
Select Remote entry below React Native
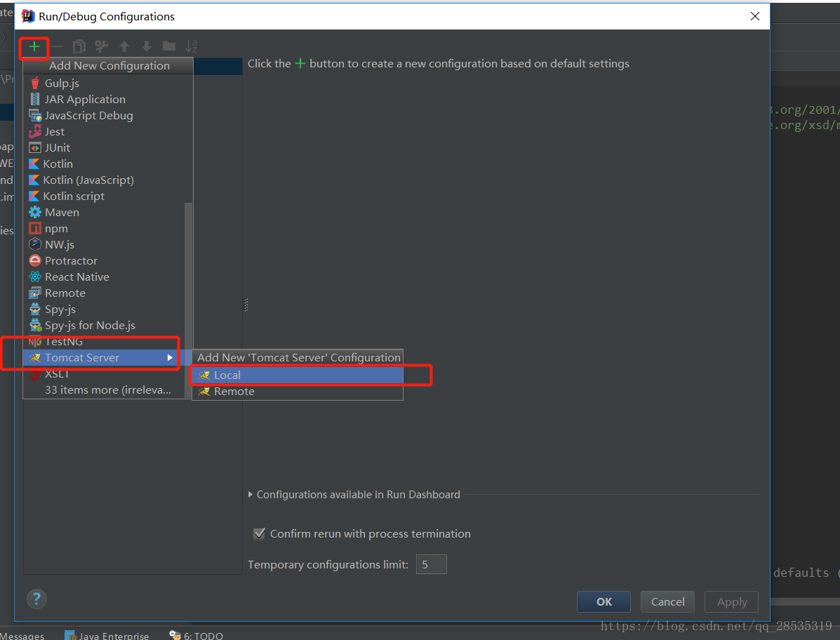pos(105,293)
